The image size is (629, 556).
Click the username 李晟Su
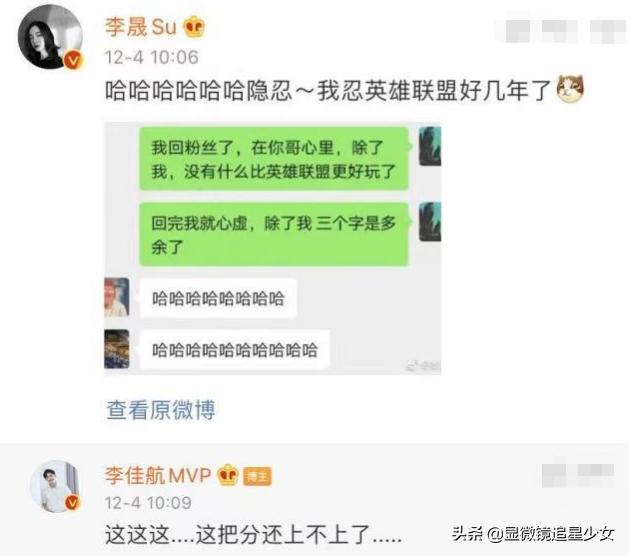[x=141, y=27]
